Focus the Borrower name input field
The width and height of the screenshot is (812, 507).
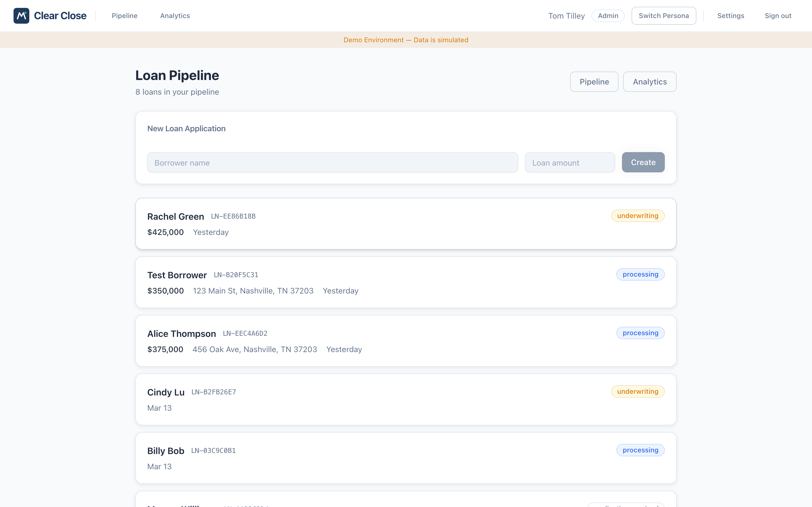pos(332,162)
